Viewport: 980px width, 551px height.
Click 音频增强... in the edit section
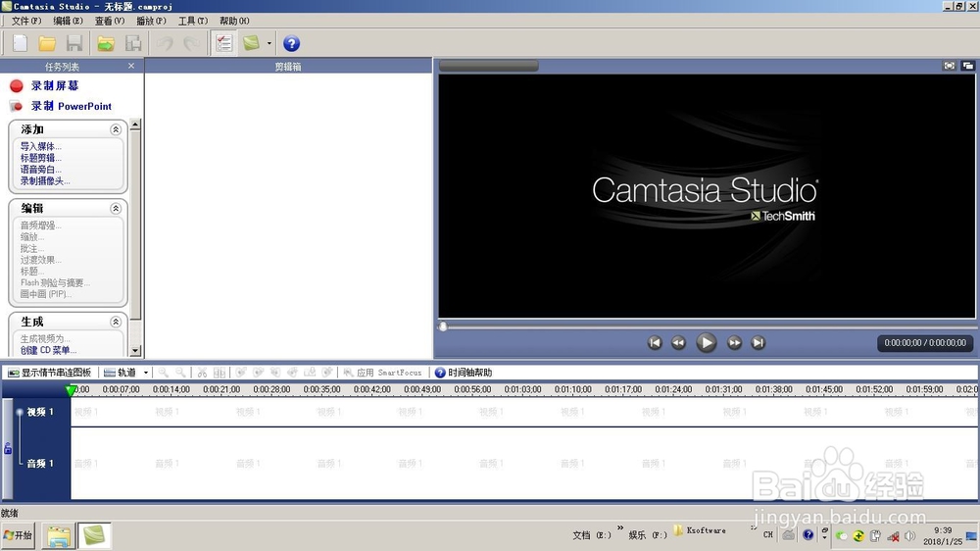coord(40,225)
